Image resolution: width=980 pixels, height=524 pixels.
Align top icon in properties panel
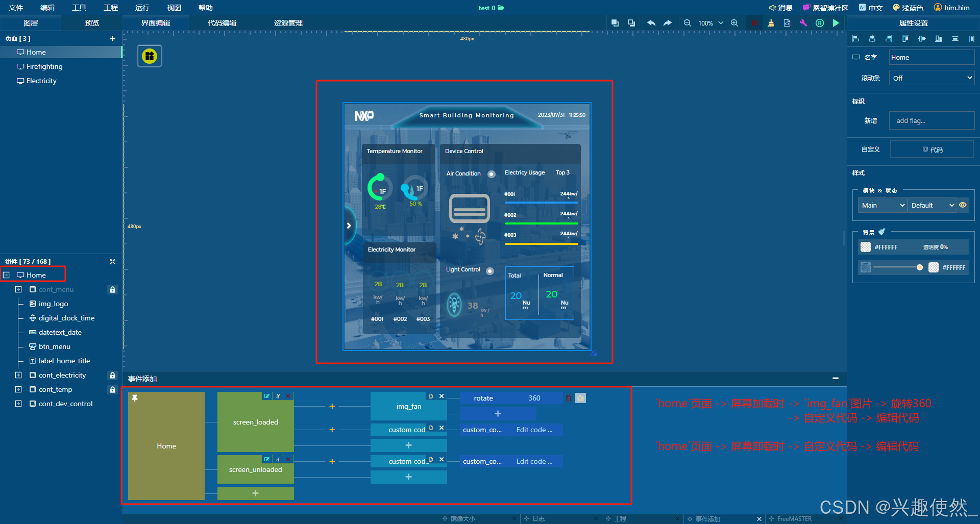pyautogui.click(x=905, y=39)
